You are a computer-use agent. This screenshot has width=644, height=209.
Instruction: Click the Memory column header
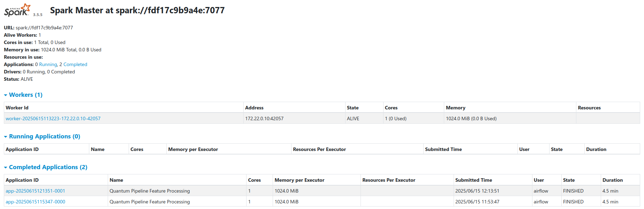pyautogui.click(x=455, y=107)
